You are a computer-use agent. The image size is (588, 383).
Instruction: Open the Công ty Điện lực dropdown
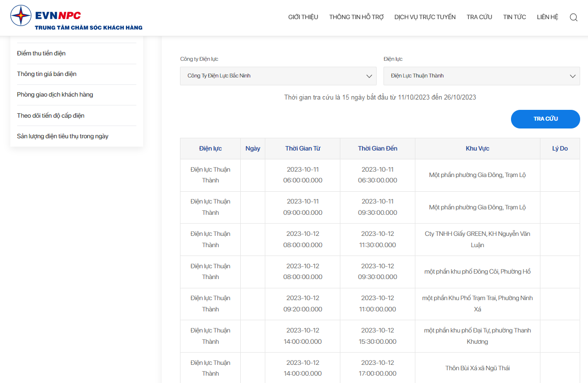pyautogui.click(x=278, y=76)
